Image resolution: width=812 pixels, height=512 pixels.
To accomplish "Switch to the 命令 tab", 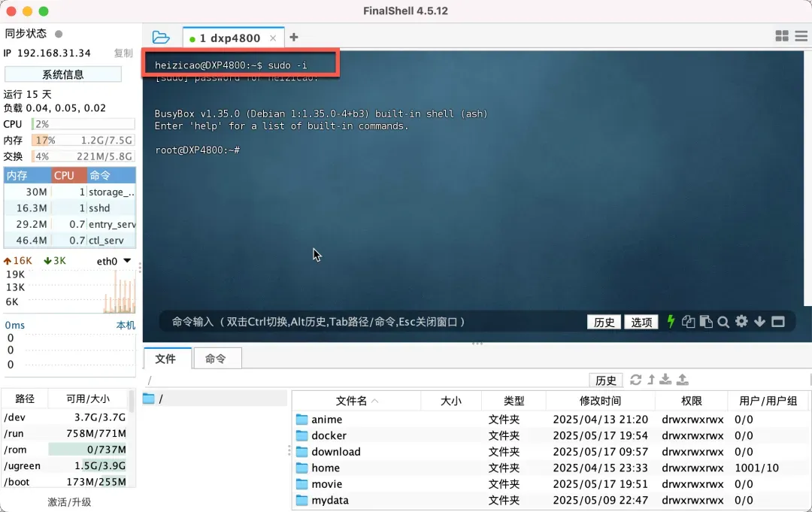I will pos(216,359).
